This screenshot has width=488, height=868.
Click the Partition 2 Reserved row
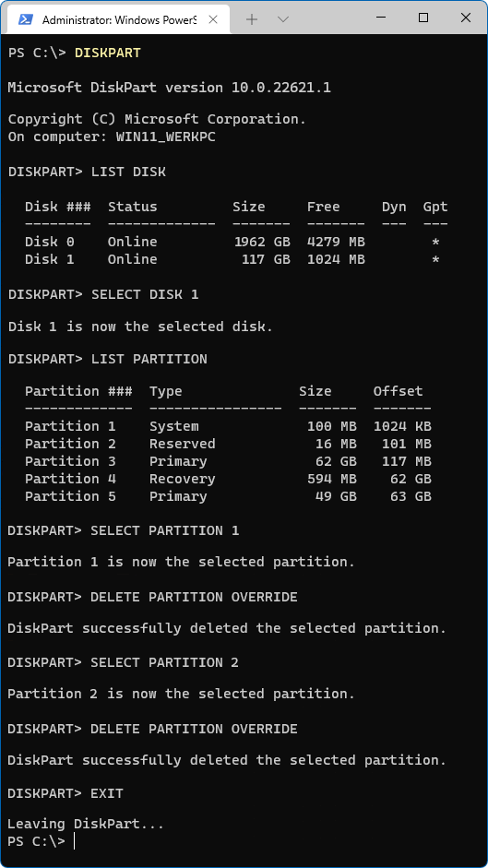pyautogui.click(x=228, y=444)
